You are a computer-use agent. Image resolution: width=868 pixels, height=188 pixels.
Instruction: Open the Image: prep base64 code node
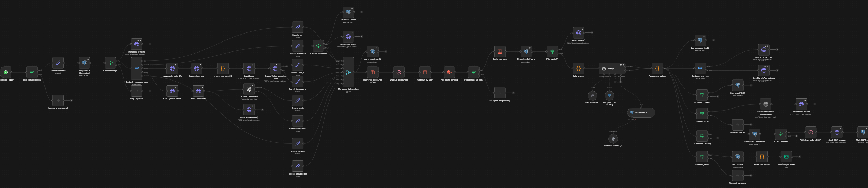pyautogui.click(x=223, y=68)
